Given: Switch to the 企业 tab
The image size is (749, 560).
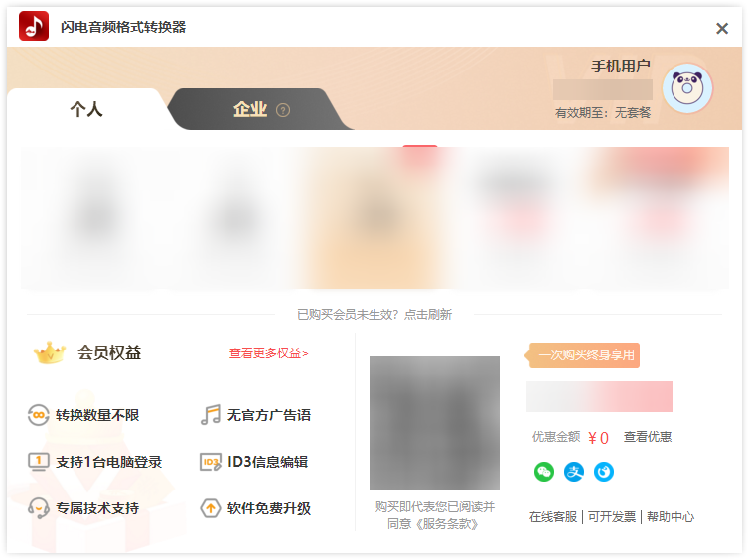Looking at the screenshot, I should pos(249,109).
